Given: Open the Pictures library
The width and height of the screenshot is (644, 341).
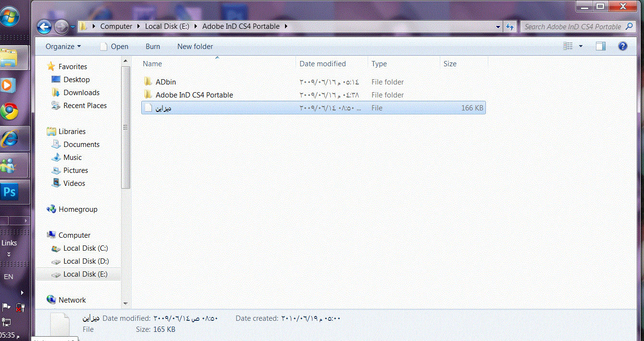Looking at the screenshot, I should coord(75,170).
